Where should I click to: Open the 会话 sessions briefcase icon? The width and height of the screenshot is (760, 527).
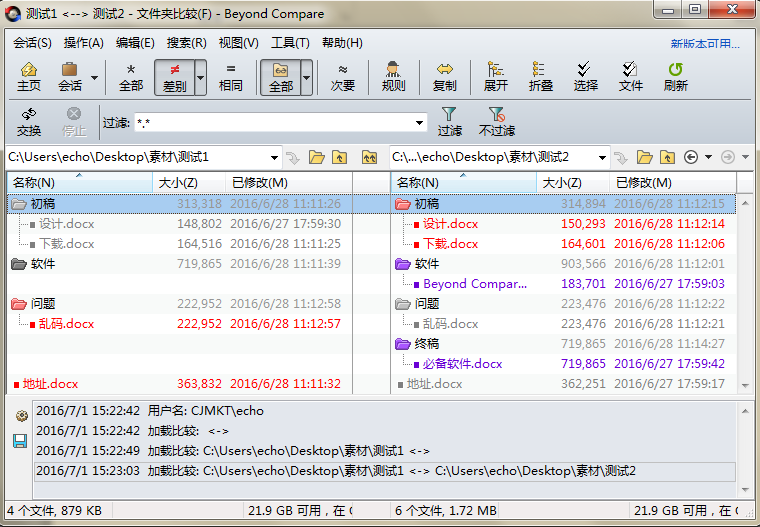70,77
